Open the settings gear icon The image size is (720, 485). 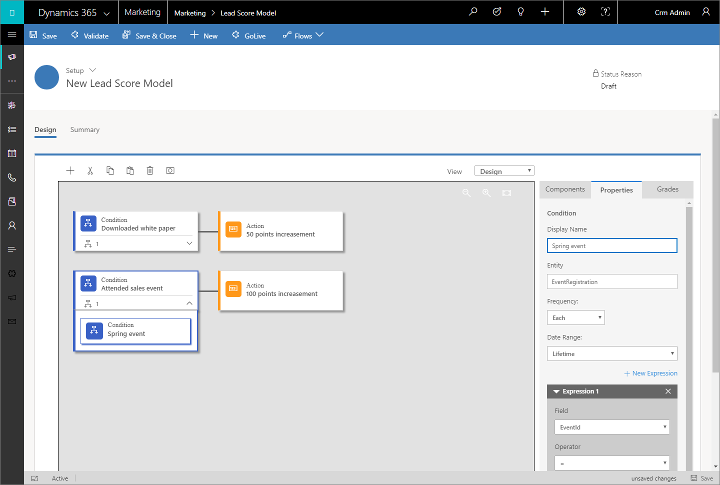(581, 12)
